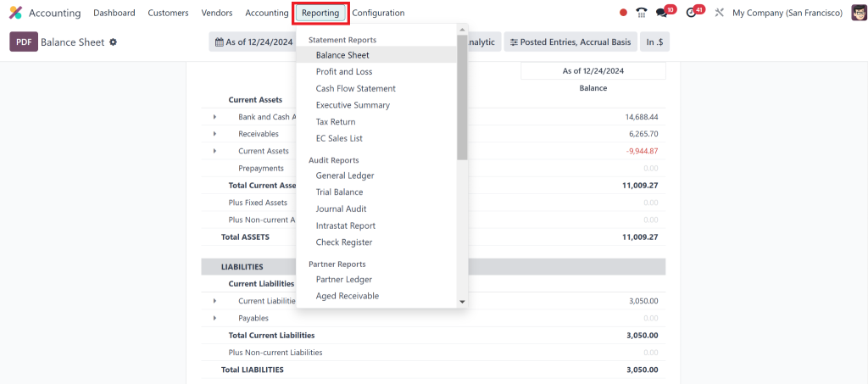Click the 14,688.44 balance value

tap(642, 117)
